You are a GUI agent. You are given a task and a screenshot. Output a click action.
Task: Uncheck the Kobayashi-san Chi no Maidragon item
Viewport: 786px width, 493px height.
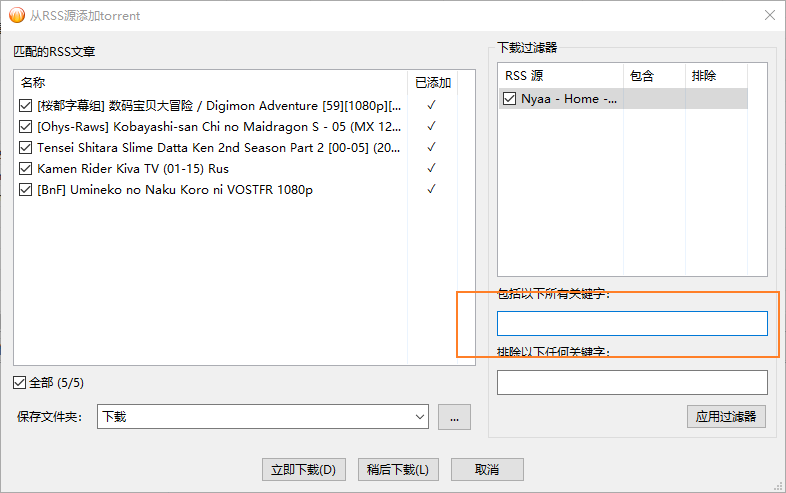coord(26,126)
